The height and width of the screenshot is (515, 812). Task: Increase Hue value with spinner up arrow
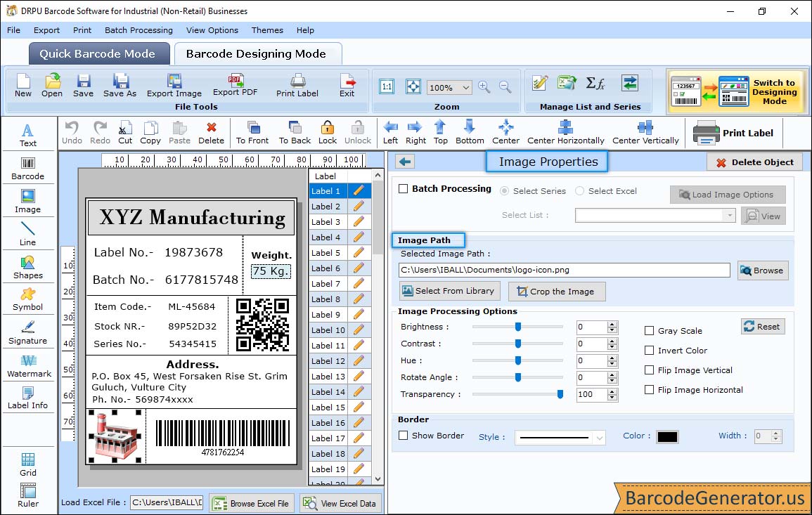[612, 358]
